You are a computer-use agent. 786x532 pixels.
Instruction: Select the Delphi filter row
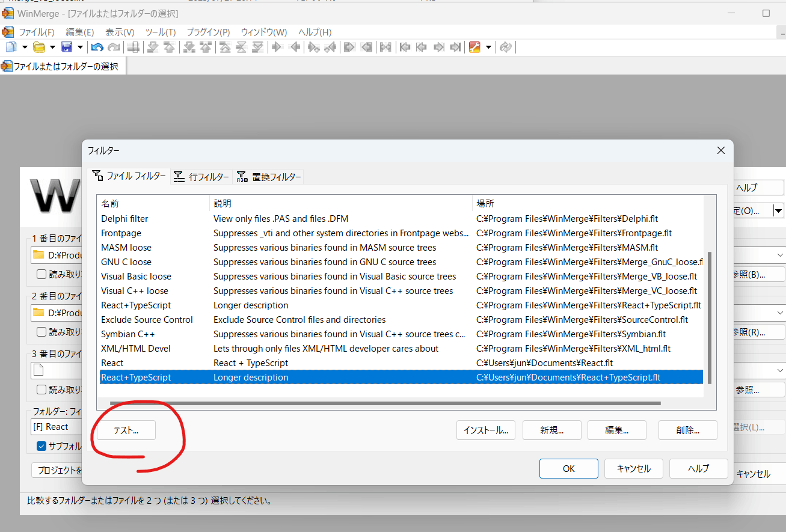400,219
